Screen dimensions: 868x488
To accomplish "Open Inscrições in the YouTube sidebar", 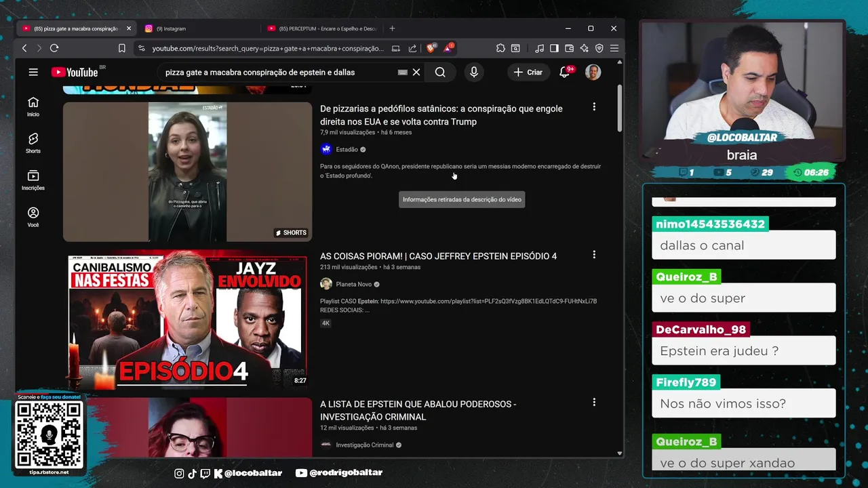I will point(33,180).
